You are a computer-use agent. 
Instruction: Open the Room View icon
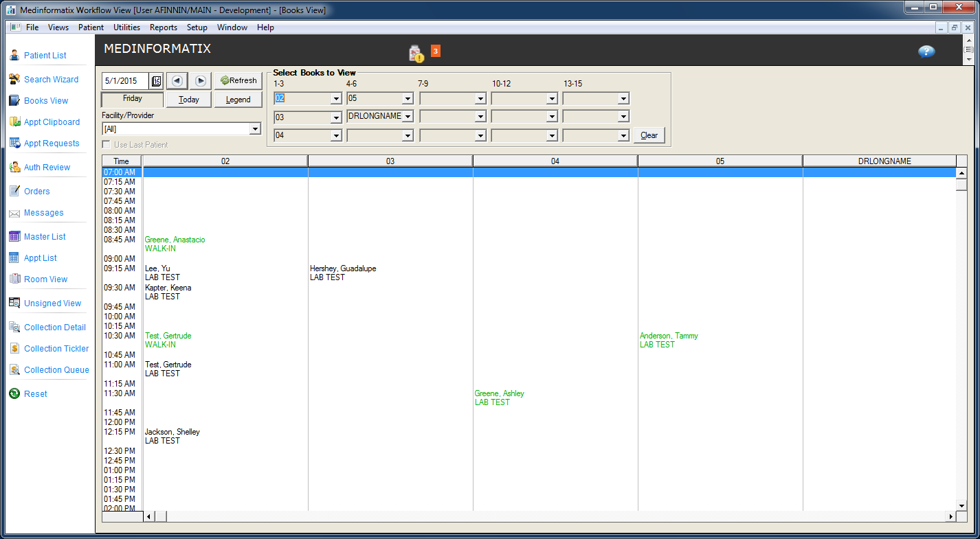14,279
